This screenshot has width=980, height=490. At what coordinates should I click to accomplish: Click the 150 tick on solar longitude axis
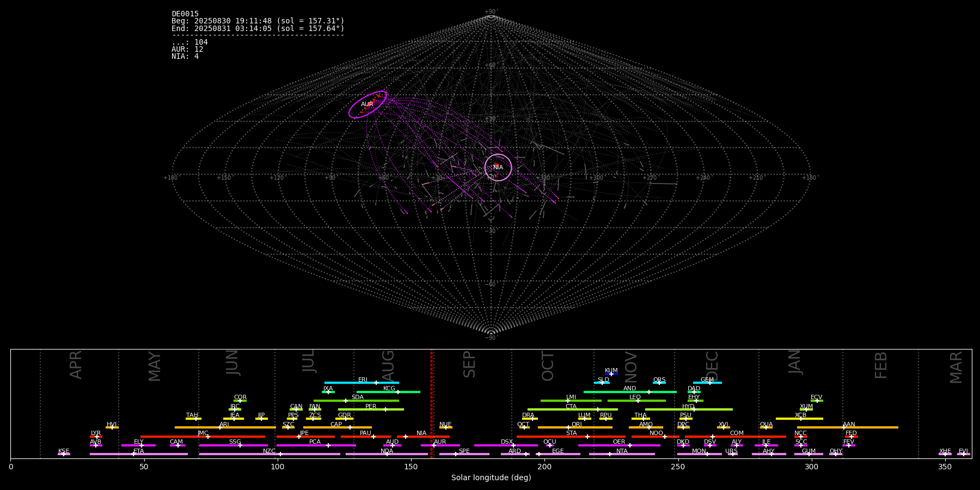(411, 467)
